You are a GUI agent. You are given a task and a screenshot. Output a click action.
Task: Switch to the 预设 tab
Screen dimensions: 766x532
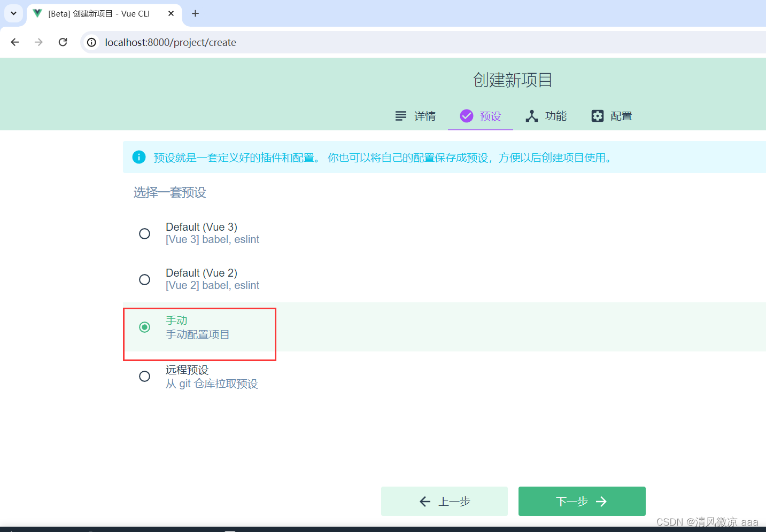click(x=481, y=116)
